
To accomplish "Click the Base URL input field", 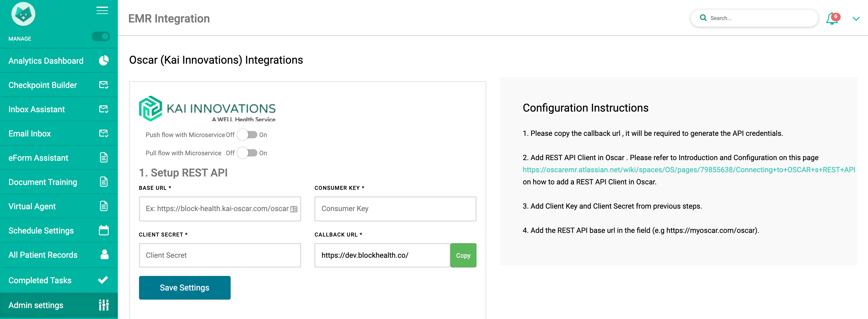I will 220,209.
